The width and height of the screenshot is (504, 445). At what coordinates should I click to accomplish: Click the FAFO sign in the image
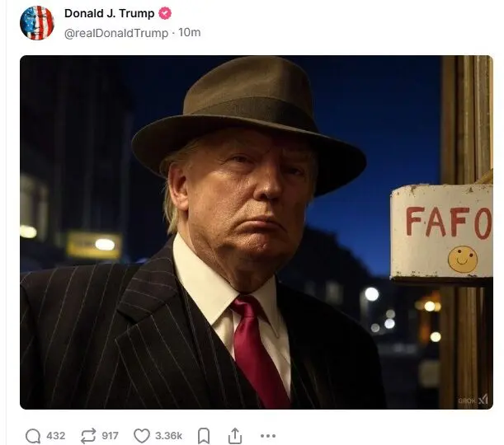[x=441, y=232]
